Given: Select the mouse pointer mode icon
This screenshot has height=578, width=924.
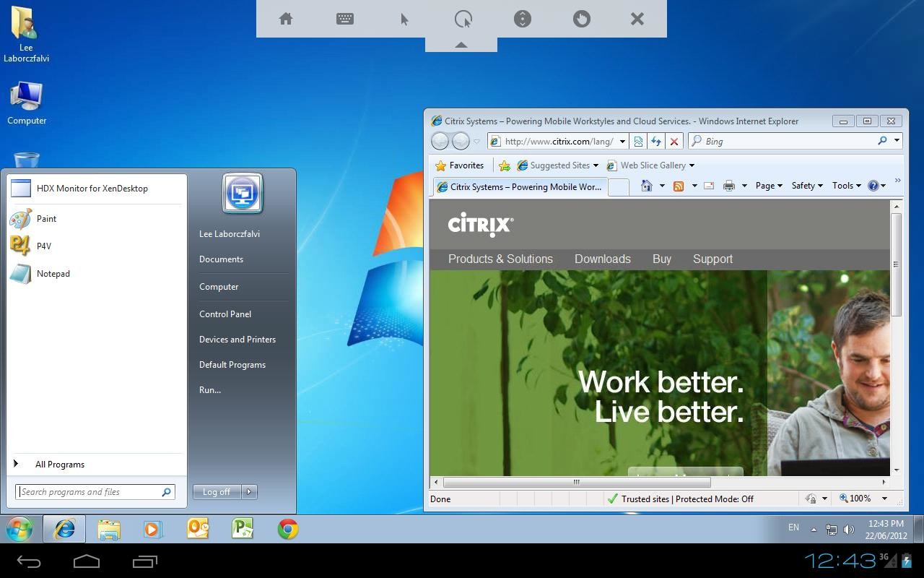Looking at the screenshot, I should pos(404,19).
